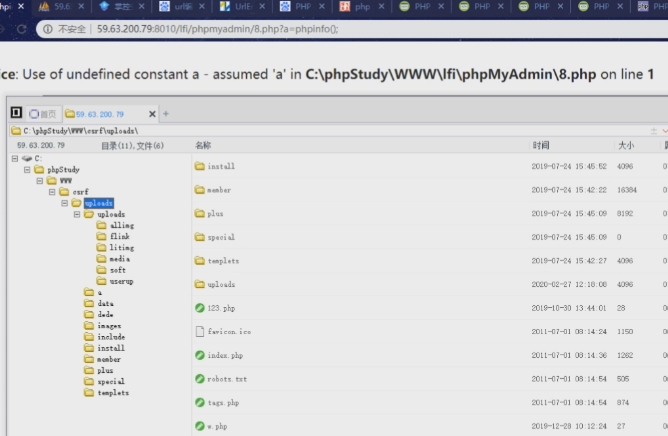Select the soft folder in tree
668x436 pixels.
(112, 270)
